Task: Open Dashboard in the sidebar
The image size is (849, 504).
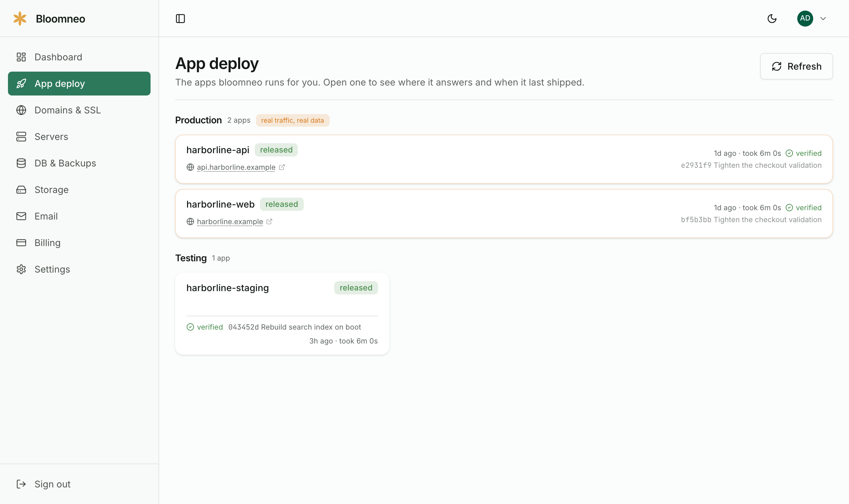Action: (79, 57)
